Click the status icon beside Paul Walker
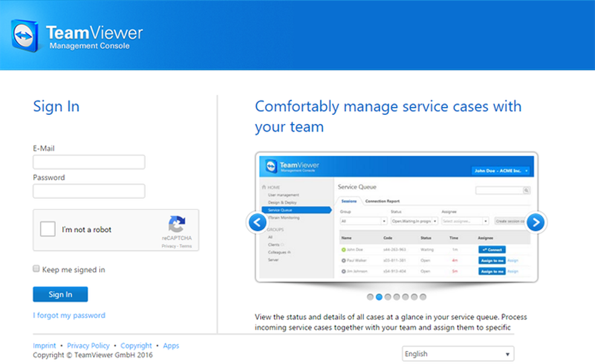595x364 pixels. (x=342, y=261)
